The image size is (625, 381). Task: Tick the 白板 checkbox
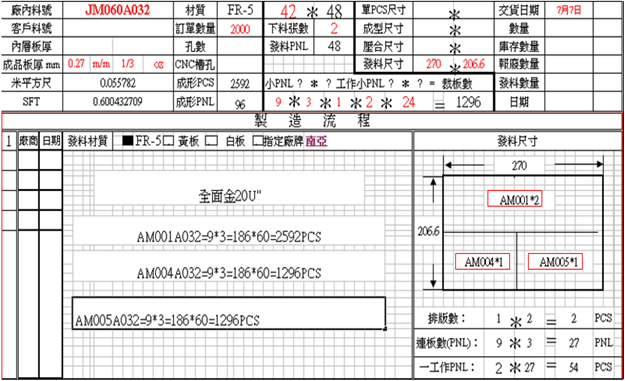[211, 141]
